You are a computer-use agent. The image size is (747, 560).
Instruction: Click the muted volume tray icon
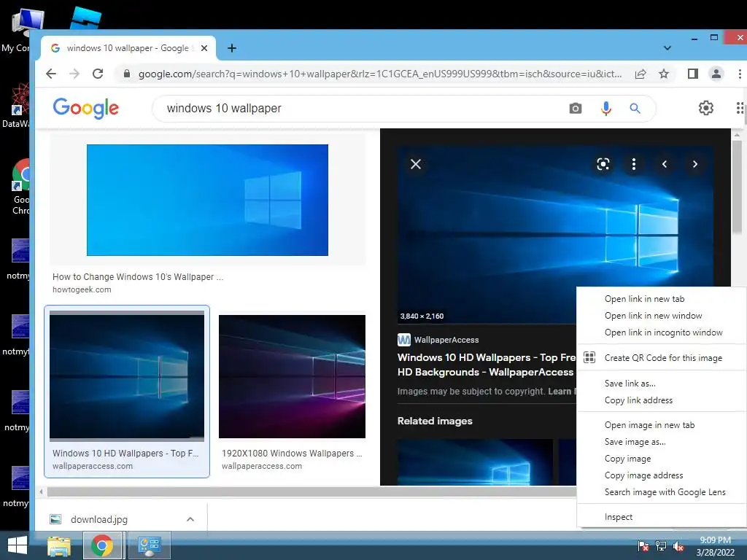pos(678,546)
